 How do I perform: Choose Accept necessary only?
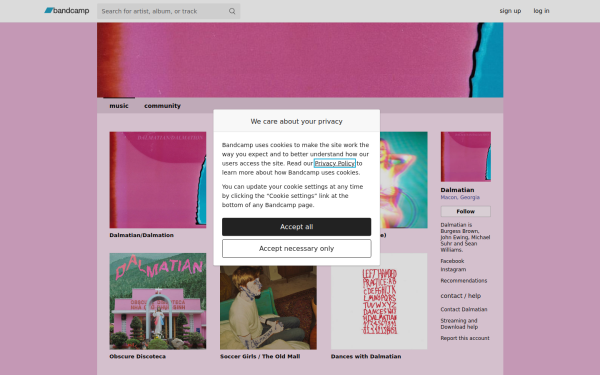click(x=297, y=248)
